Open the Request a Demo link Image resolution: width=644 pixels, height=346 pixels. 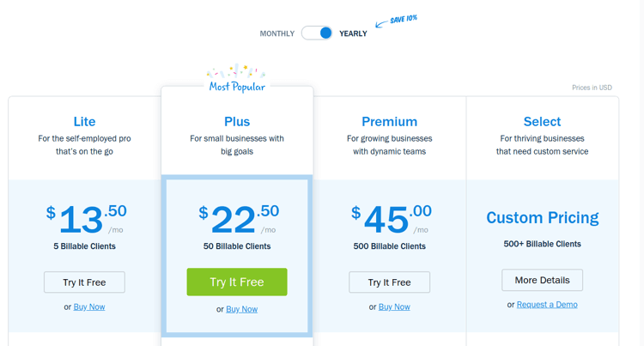pyautogui.click(x=547, y=305)
